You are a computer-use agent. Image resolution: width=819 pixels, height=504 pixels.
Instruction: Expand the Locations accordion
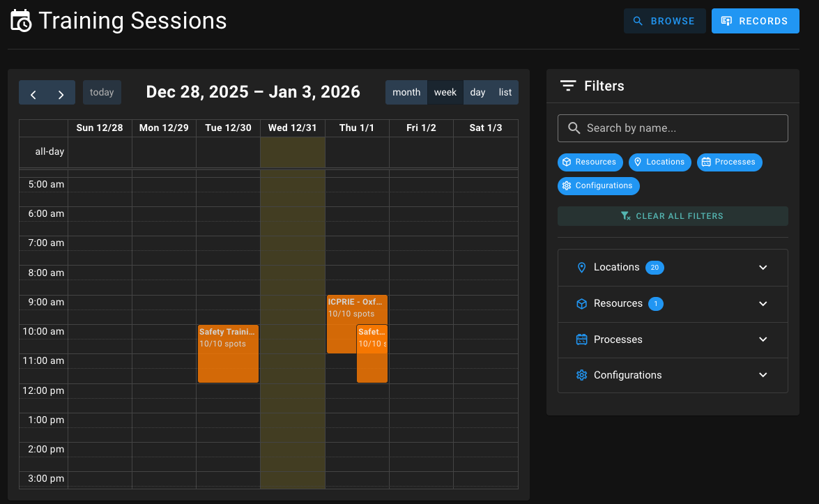click(672, 267)
